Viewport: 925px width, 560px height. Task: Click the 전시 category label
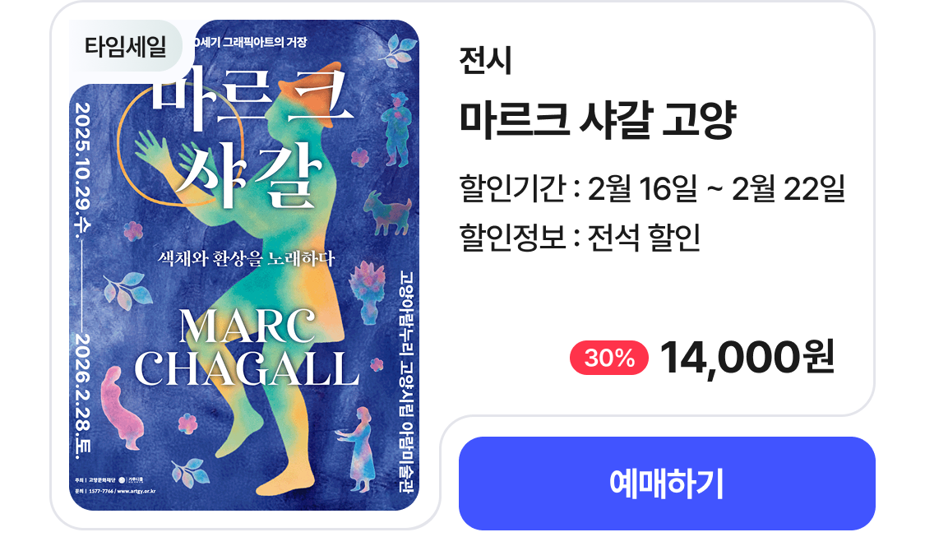point(485,60)
